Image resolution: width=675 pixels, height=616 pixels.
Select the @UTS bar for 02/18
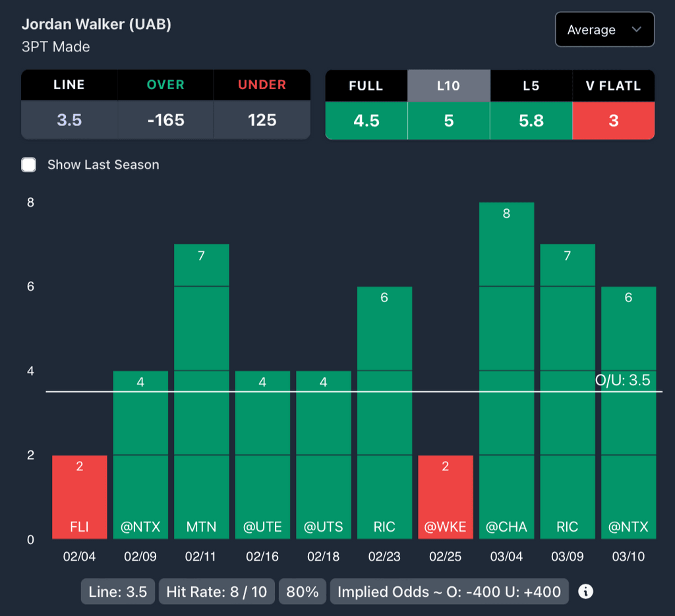point(323,454)
